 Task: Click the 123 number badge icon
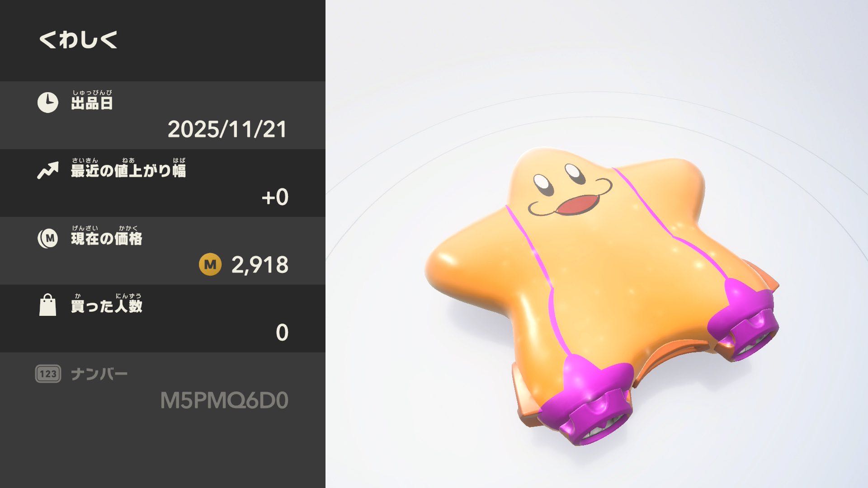pyautogui.click(x=48, y=374)
